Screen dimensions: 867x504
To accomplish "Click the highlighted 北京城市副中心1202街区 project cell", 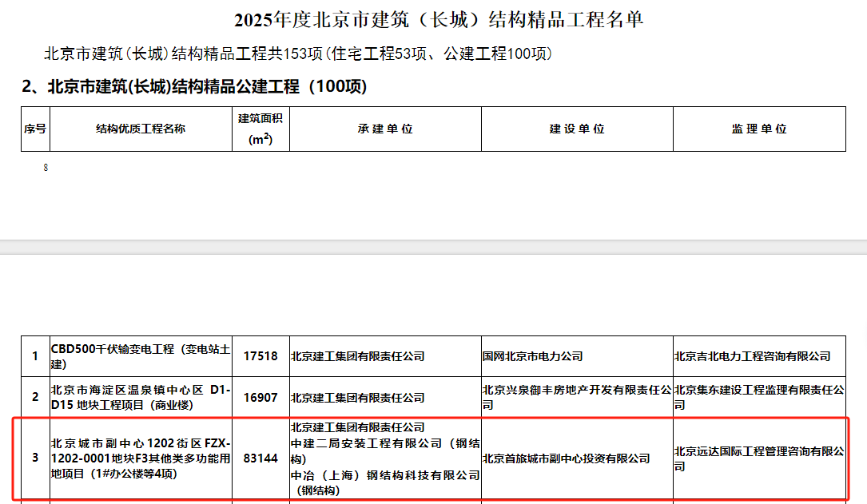I will pyautogui.click(x=141, y=458).
